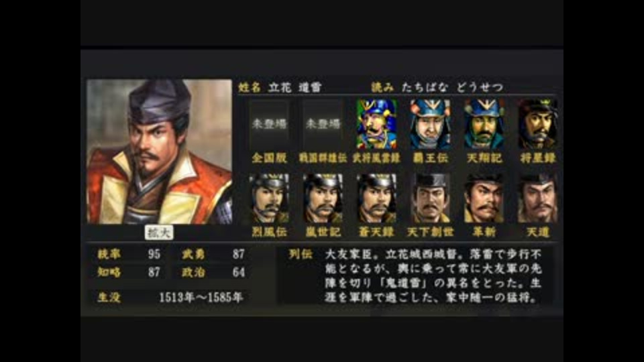Viewport: 644px width, 362px height.
Task: Click the 生没 1513年〜1585年 field
Action: 170,297
